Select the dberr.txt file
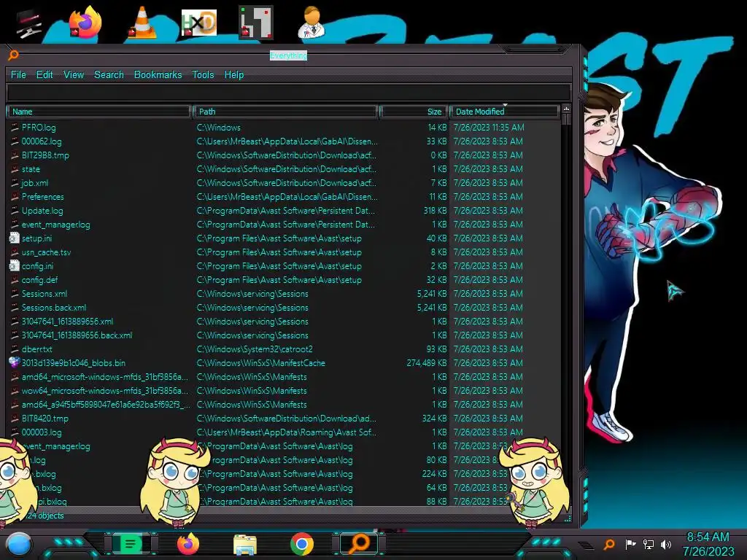The height and width of the screenshot is (560, 747). click(36, 349)
